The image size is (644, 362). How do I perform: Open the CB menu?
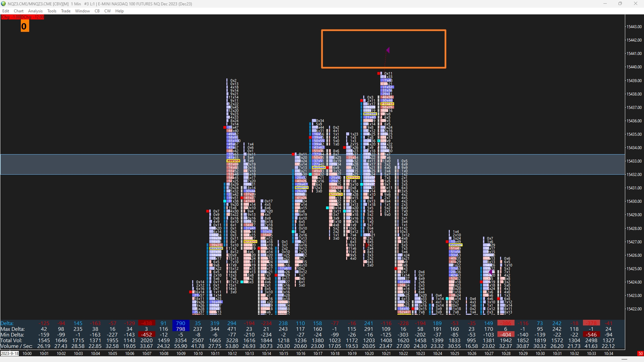[x=97, y=11]
